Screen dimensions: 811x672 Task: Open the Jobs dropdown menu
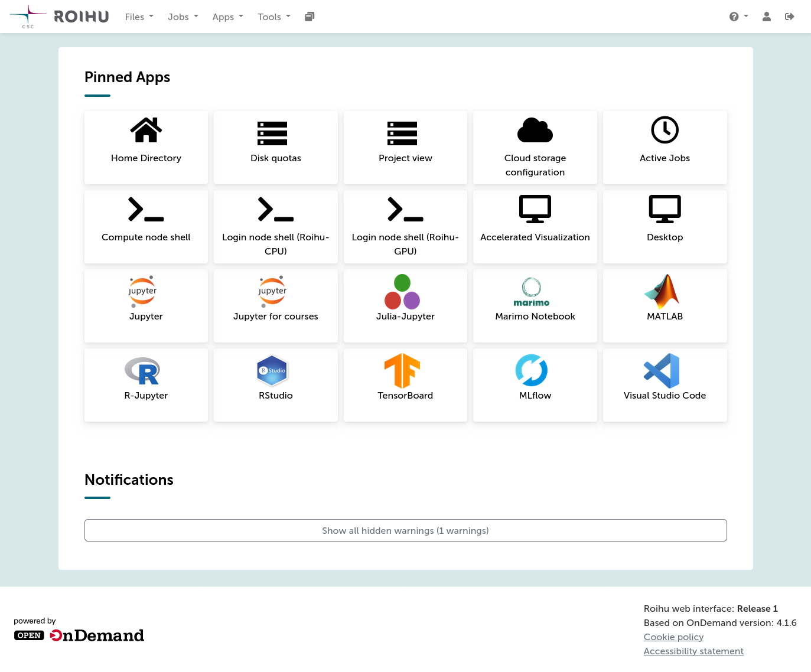(x=183, y=17)
